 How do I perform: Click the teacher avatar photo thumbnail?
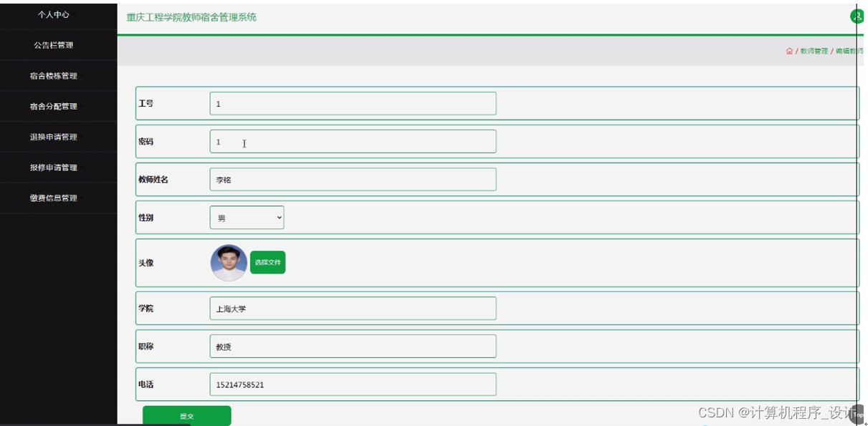[x=229, y=263]
